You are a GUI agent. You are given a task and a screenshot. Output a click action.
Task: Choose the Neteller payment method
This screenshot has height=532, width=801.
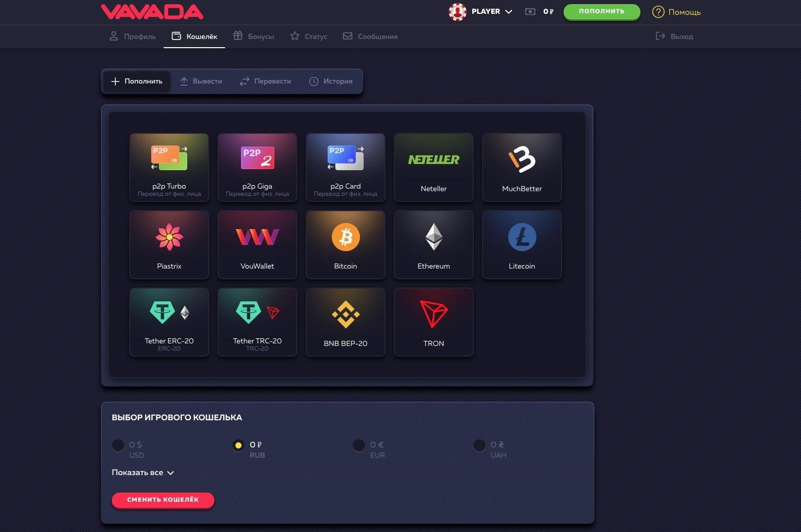point(434,167)
